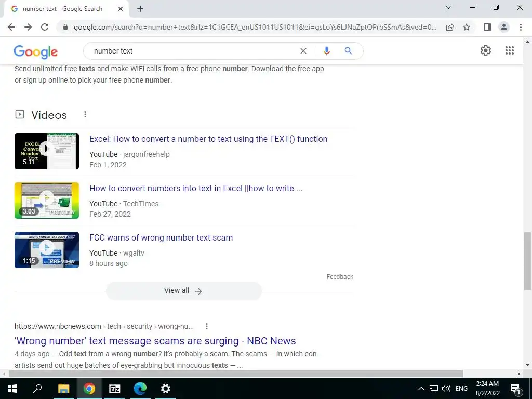Click the site lock icon in address bar

[x=65, y=27]
